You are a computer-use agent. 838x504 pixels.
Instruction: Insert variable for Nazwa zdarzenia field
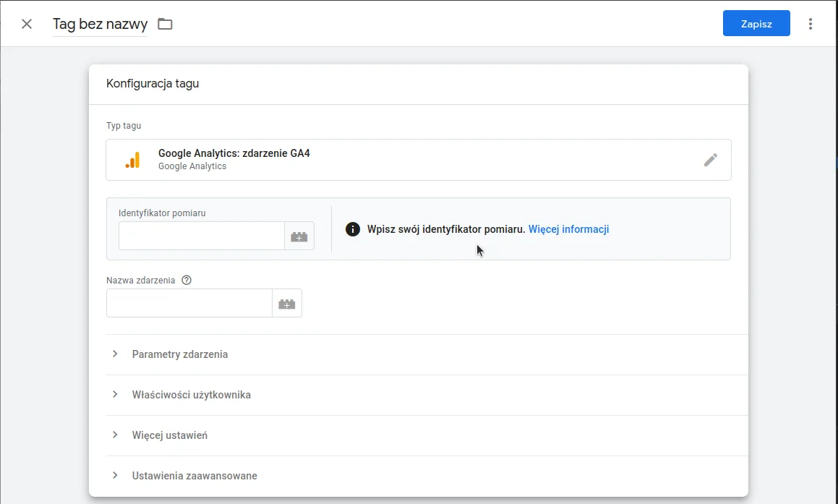coord(287,304)
